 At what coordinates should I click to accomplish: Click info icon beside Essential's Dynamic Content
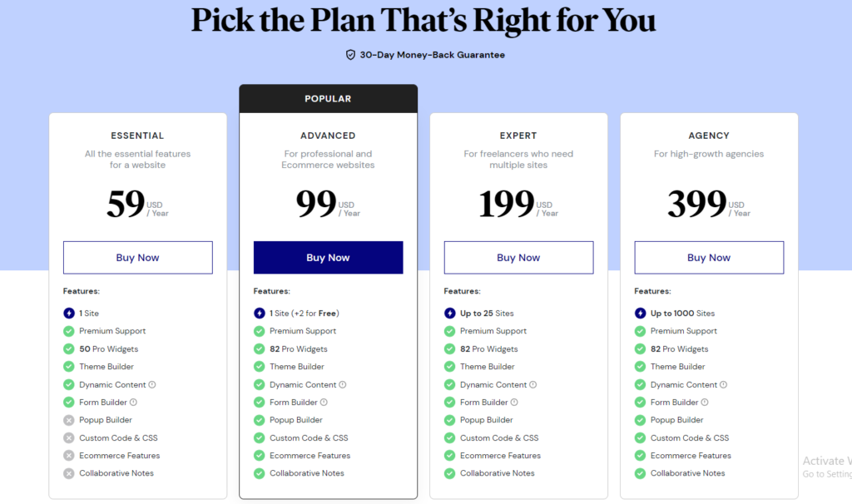tap(152, 384)
